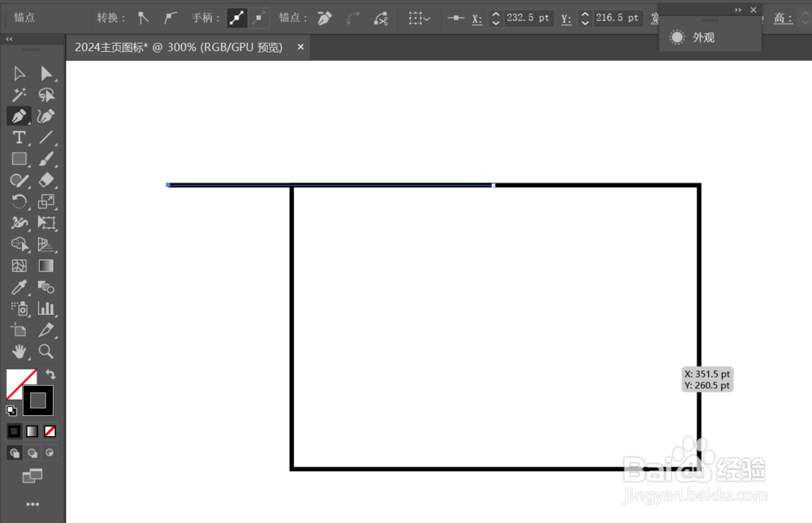Close the floating 外观 panel
Screen dimensions: 812x523
754,10
